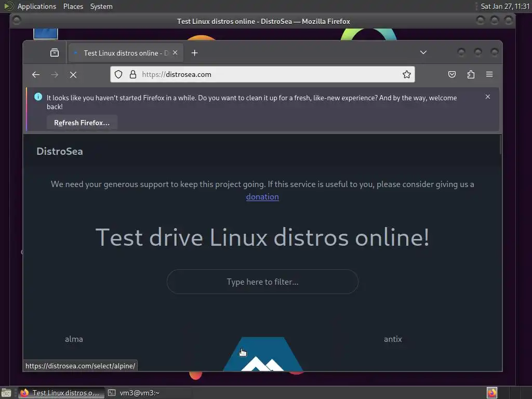View site security via padlock icon
This screenshot has width=532, height=399.
tap(133, 74)
